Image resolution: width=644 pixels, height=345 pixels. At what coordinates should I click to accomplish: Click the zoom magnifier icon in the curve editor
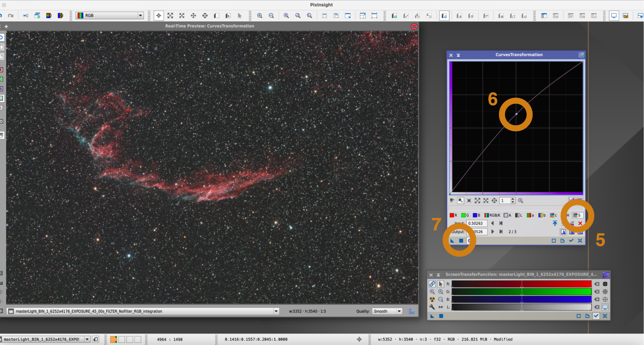click(521, 200)
